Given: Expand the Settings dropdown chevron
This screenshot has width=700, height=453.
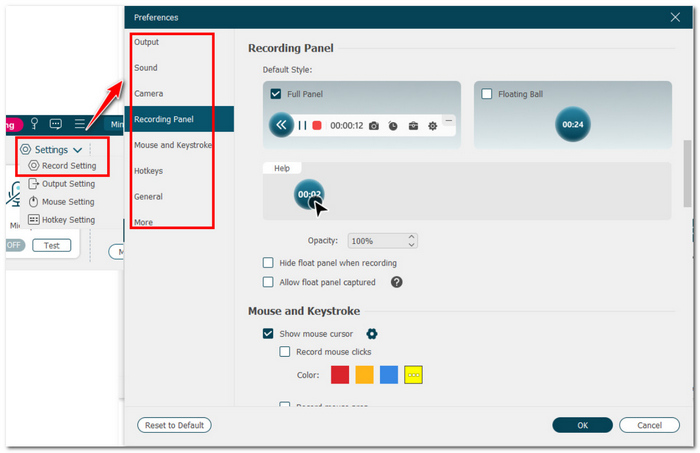Looking at the screenshot, I should click(x=78, y=150).
